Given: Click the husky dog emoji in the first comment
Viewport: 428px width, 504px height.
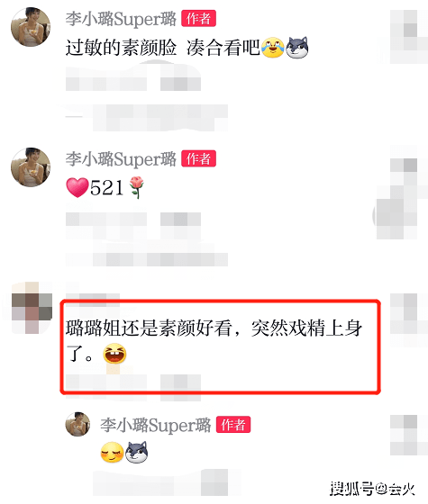Looking at the screenshot, I should 297,48.
